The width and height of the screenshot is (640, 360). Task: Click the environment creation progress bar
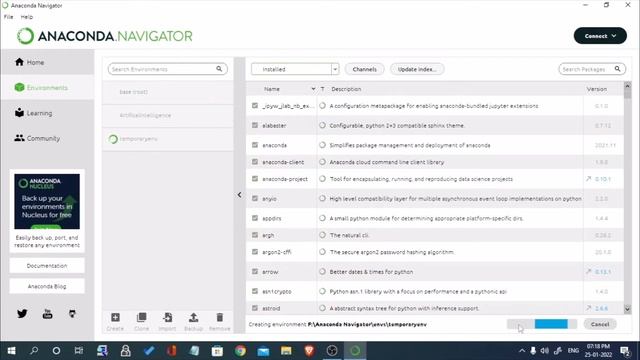(542, 324)
